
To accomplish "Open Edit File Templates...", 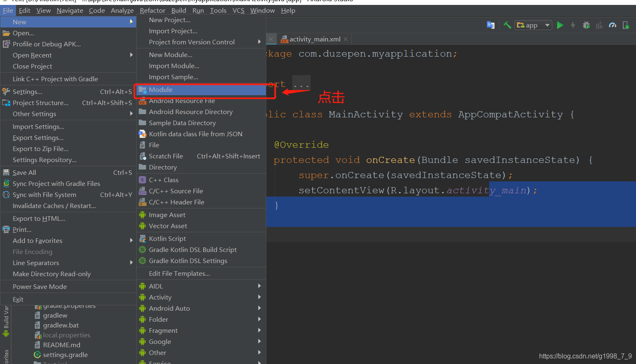I will 201,274.
